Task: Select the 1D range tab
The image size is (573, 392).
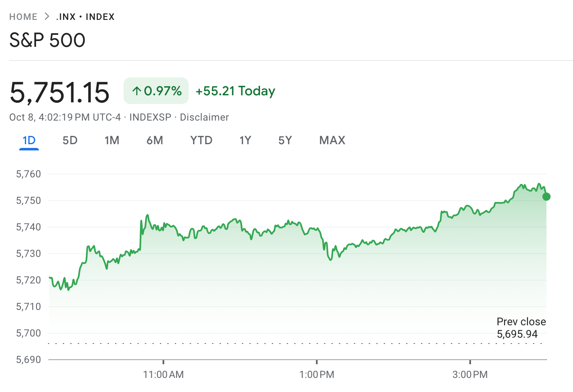Action: pyautogui.click(x=29, y=140)
